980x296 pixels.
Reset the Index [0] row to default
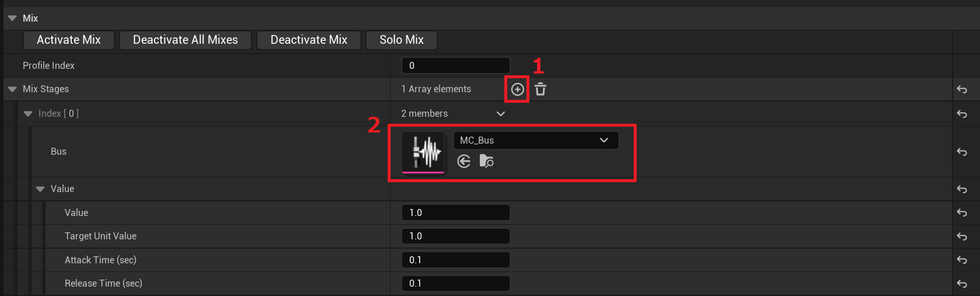click(x=962, y=114)
